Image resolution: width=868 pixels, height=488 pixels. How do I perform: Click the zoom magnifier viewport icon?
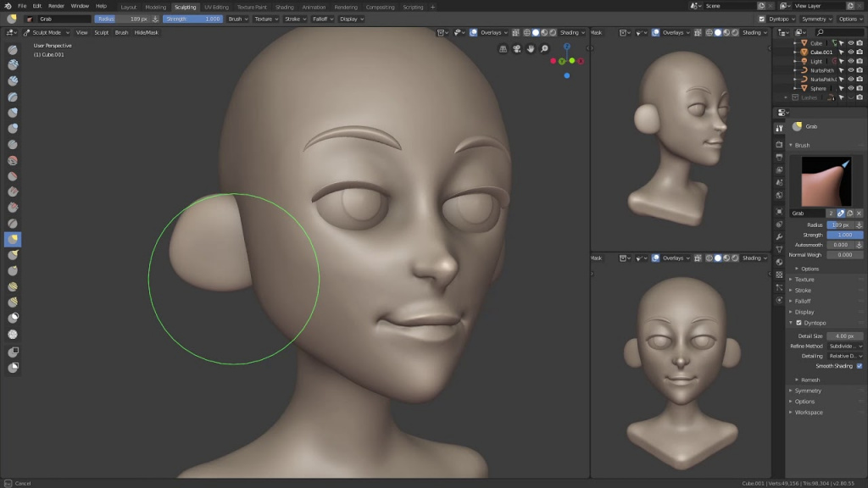pos(545,48)
